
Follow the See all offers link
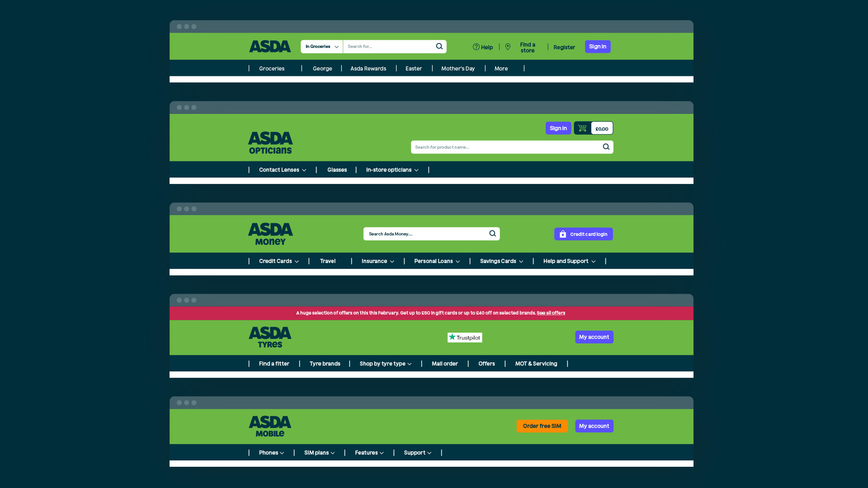(x=551, y=313)
